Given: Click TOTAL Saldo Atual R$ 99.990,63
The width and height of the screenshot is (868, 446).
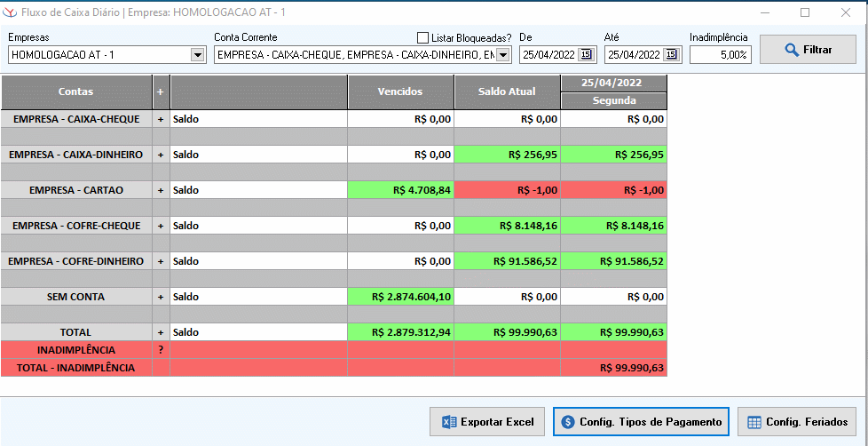Looking at the screenshot, I should [507, 332].
